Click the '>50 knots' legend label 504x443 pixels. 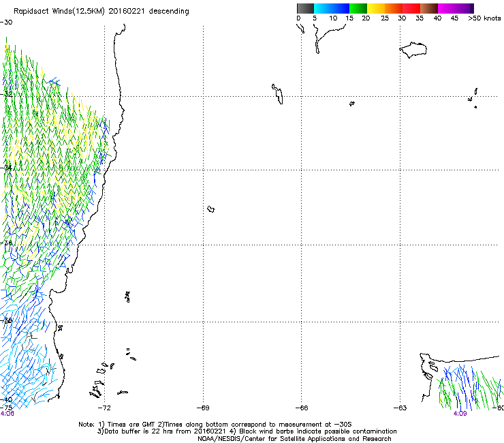click(x=484, y=18)
